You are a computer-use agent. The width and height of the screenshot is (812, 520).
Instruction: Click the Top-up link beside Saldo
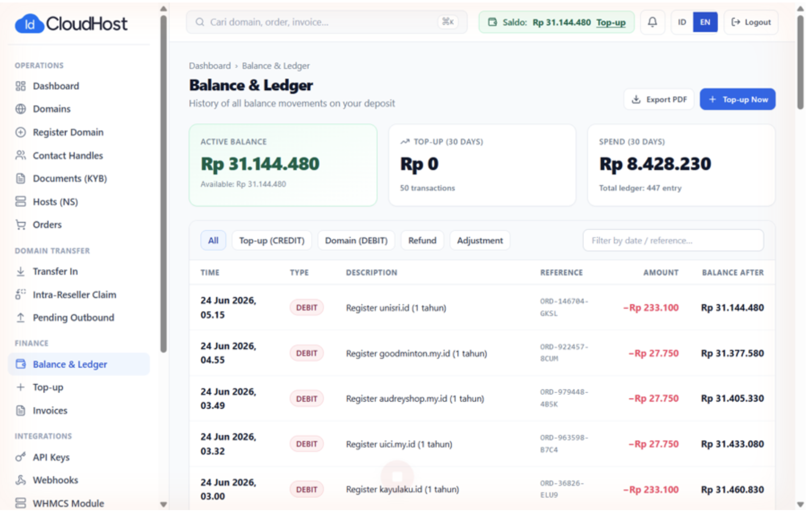pos(611,22)
